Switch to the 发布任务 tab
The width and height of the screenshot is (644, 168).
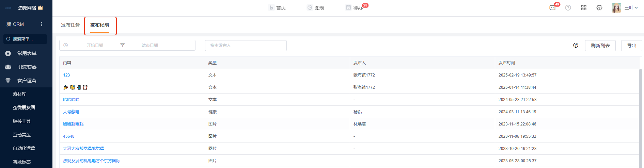point(70,25)
